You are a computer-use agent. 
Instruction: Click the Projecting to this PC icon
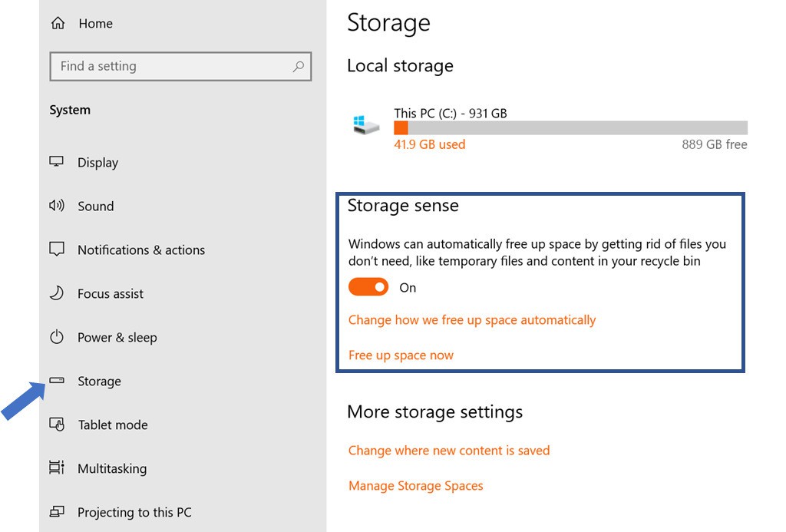(x=57, y=512)
